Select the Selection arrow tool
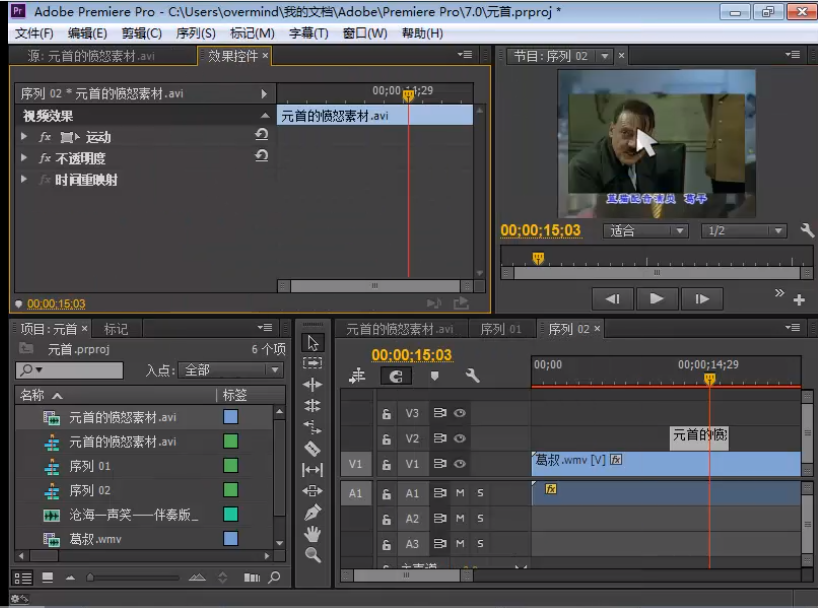818x608 pixels. coord(312,343)
